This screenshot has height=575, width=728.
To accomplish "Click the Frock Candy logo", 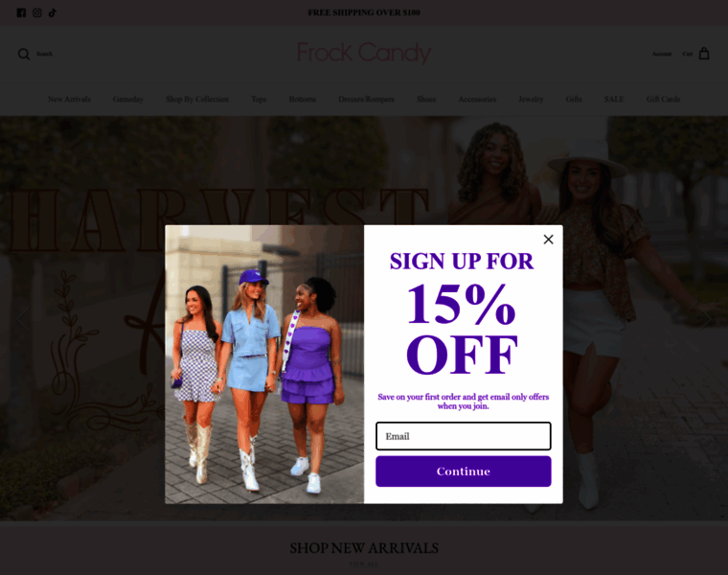I will [364, 53].
